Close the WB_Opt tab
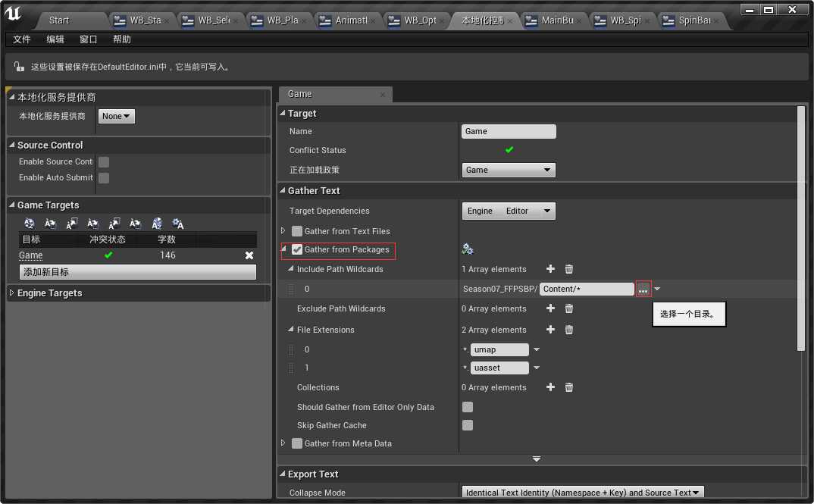The height and width of the screenshot is (504, 814). [442, 21]
